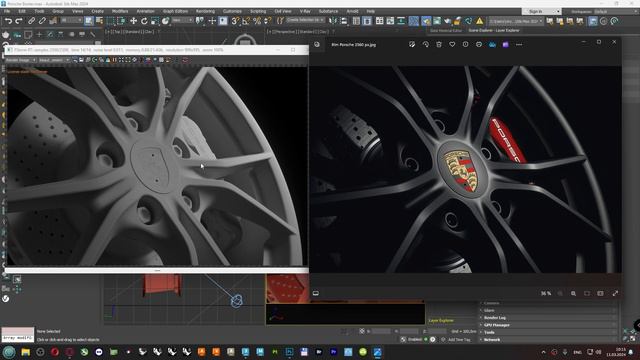The image size is (640, 360).
Task: Select the Unlink Selection tool
Action: [42, 21]
